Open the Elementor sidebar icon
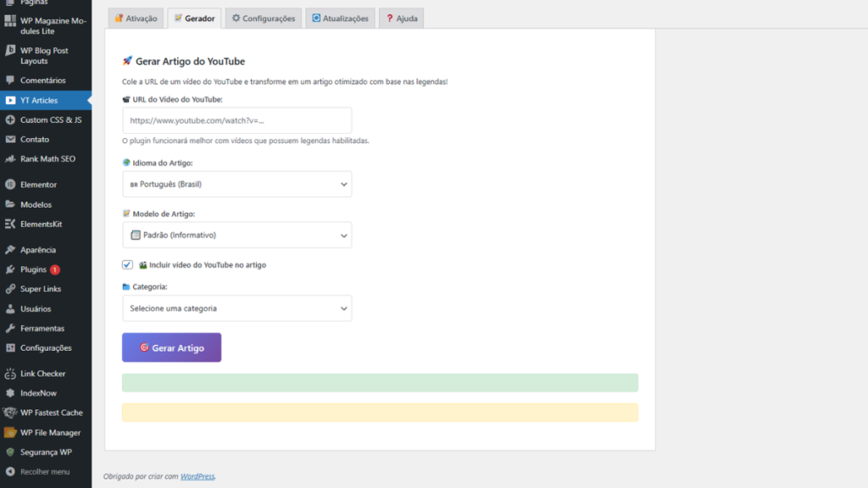This screenshot has width=868, height=488. [x=10, y=184]
